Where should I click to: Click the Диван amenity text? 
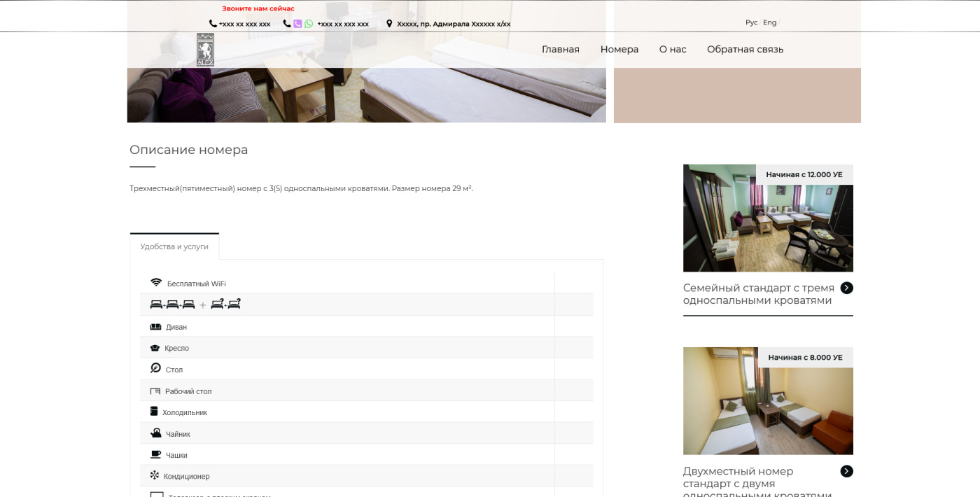click(x=176, y=327)
